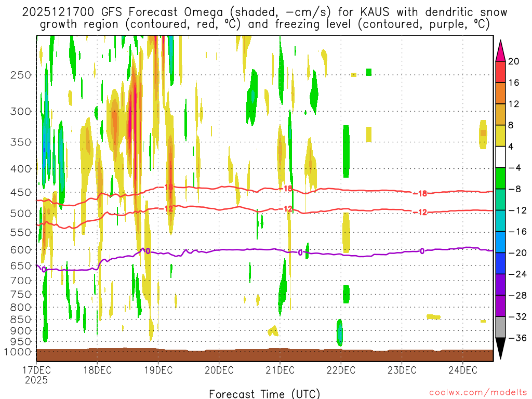Click the black arrow below the color bar
The image size is (532, 399).
(500, 349)
